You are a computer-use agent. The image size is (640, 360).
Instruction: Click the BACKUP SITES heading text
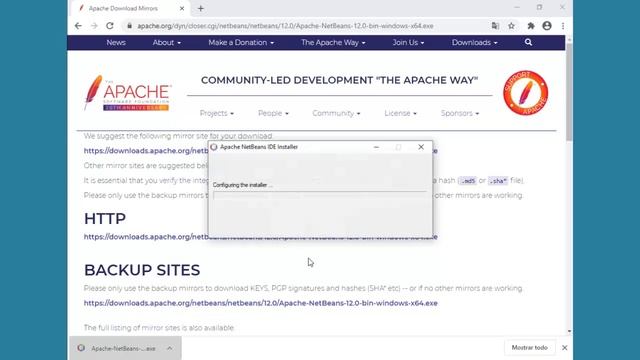(142, 270)
